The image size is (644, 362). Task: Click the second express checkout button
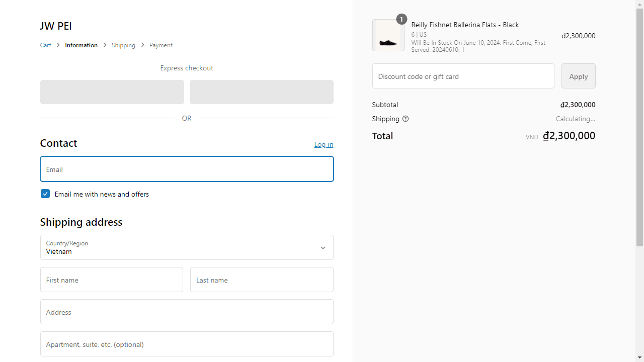click(x=262, y=92)
